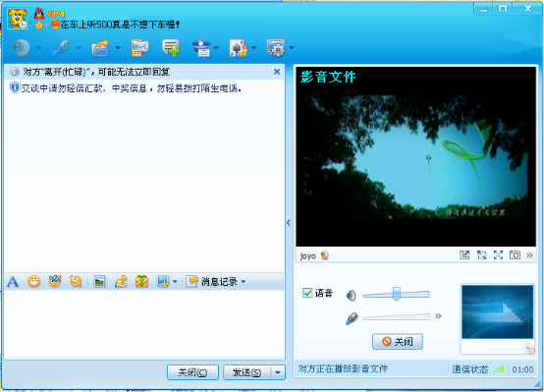Expand more video tools chevron
Viewport: 544px width, 392px height.
(529, 255)
